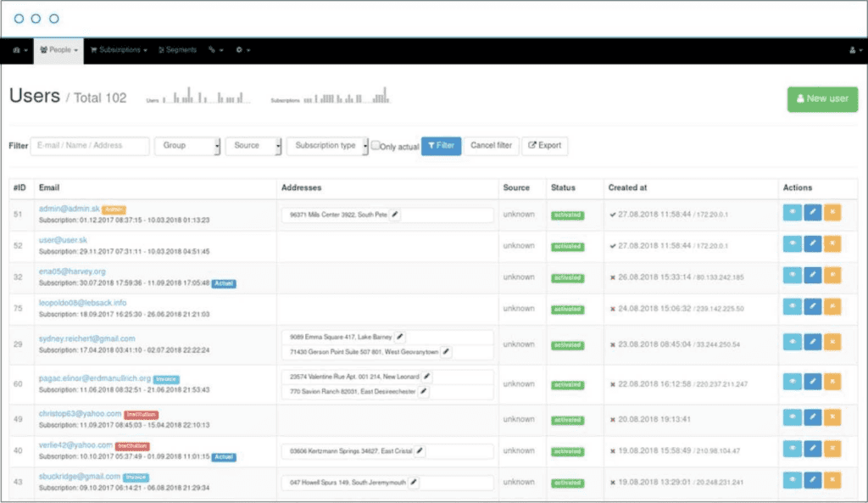The height and width of the screenshot is (503, 868).
Task: Click created date 20.08.2018 19:13:41
Action: (654, 419)
